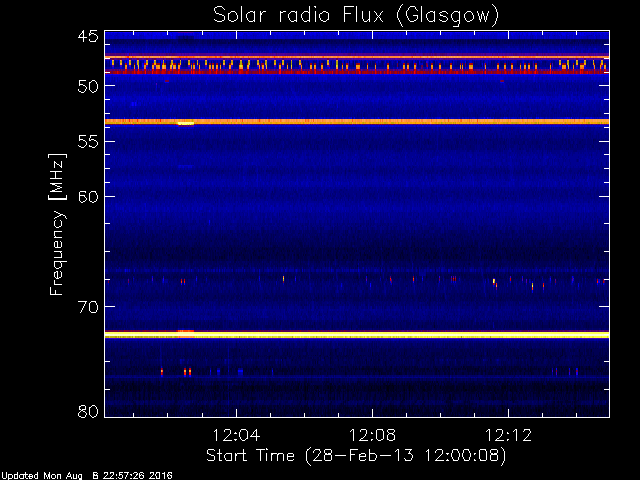640x480 pixels.
Task: Click the 12:04 time tick label
Action: [236, 435]
